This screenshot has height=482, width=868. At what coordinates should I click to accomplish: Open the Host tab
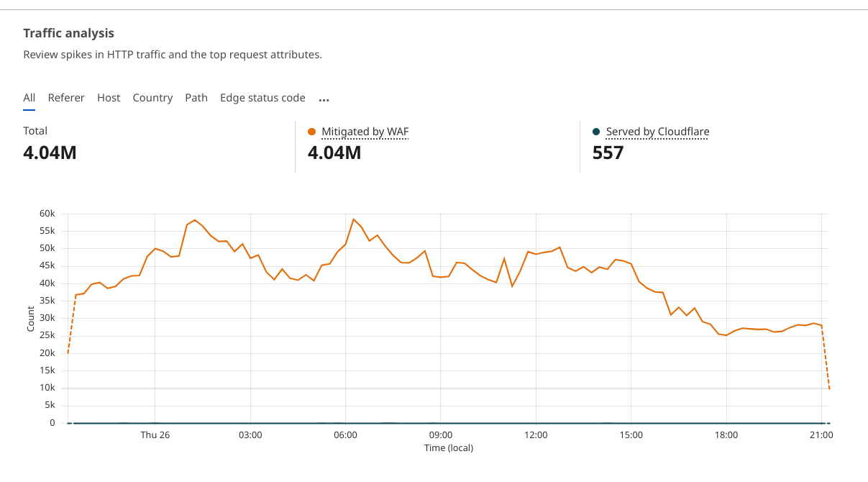click(109, 98)
